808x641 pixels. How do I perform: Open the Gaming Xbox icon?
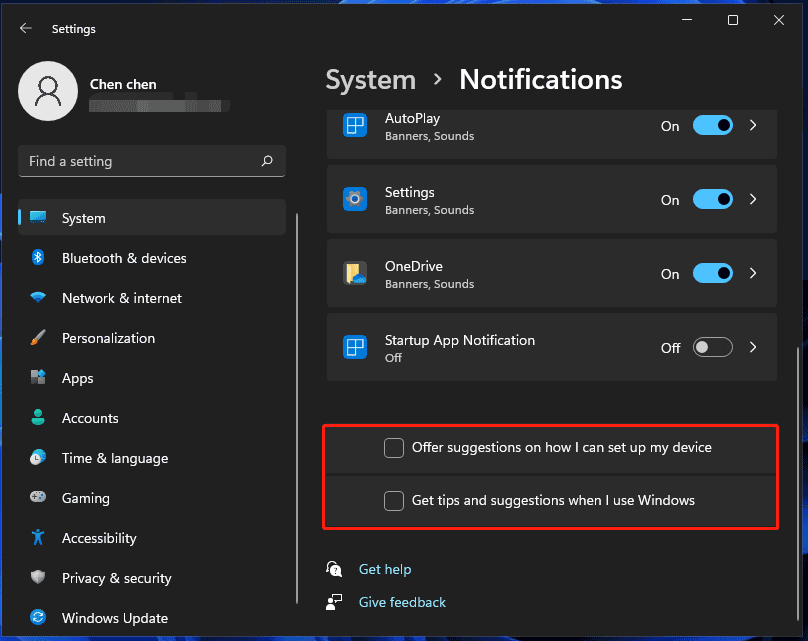pyautogui.click(x=38, y=498)
